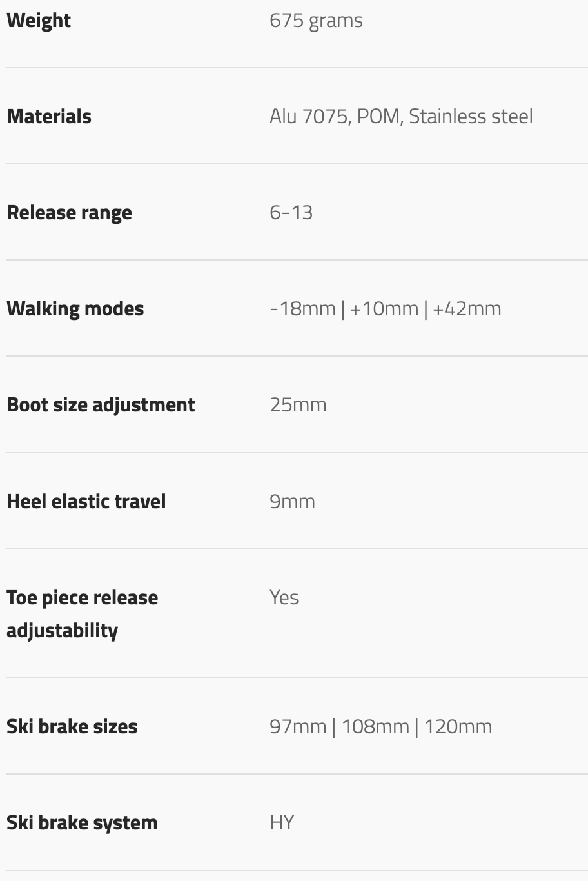
Task: Select the Release range label
Action: tap(69, 213)
